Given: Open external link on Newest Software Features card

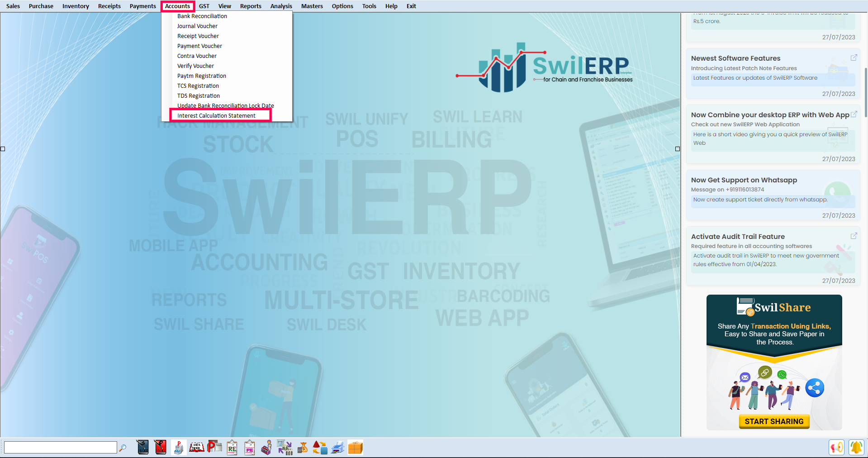Looking at the screenshot, I should click(854, 57).
